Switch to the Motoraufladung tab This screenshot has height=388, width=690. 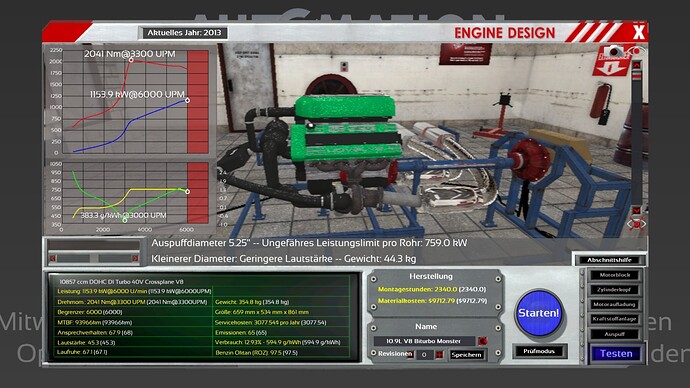[615, 304]
